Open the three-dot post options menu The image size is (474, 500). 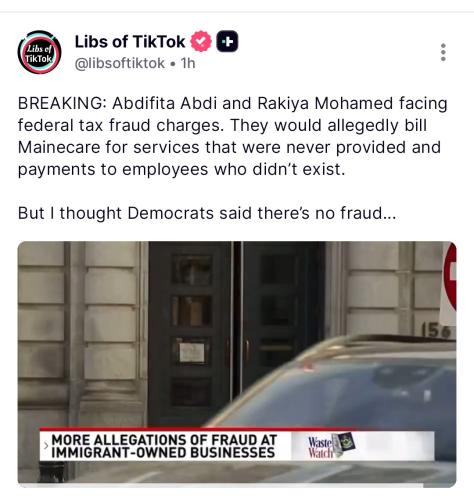pyautogui.click(x=443, y=52)
